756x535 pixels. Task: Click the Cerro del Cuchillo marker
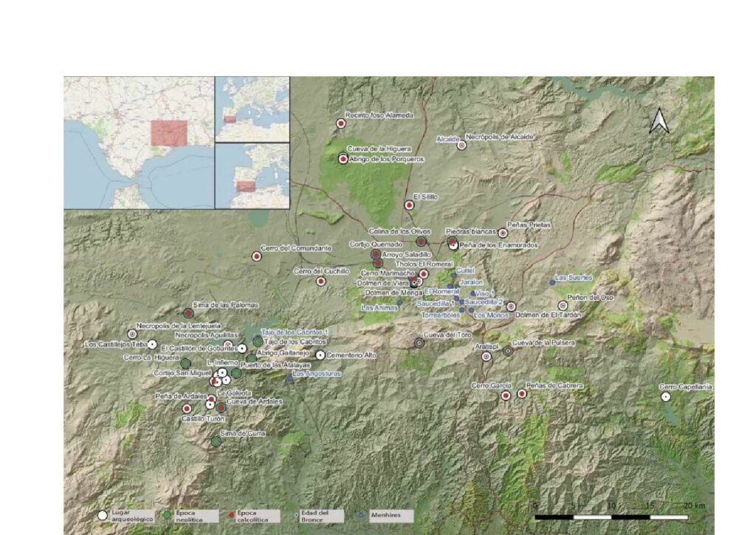(x=320, y=281)
